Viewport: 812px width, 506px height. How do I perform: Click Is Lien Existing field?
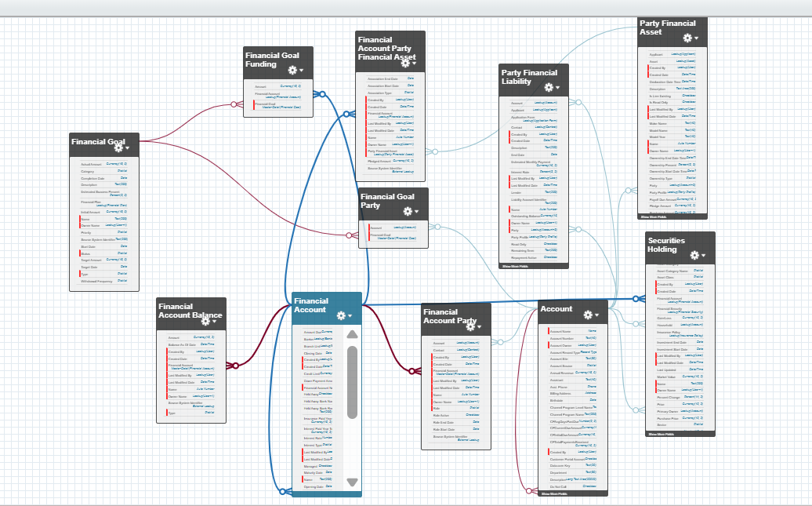point(672,96)
